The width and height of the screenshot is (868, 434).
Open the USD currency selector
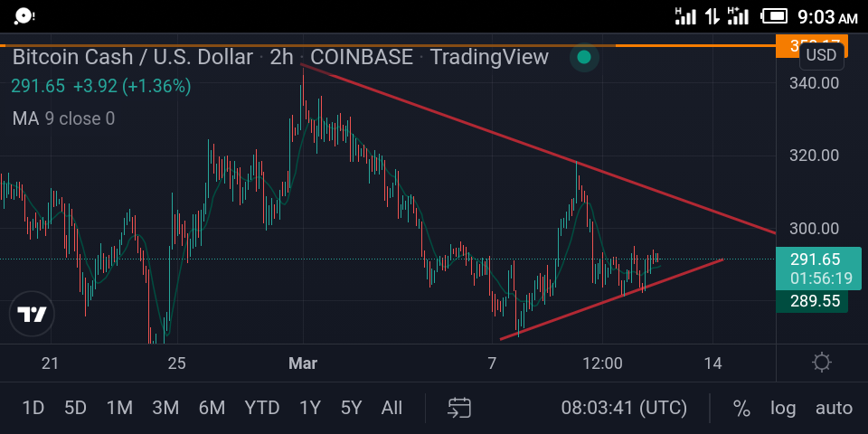click(822, 55)
